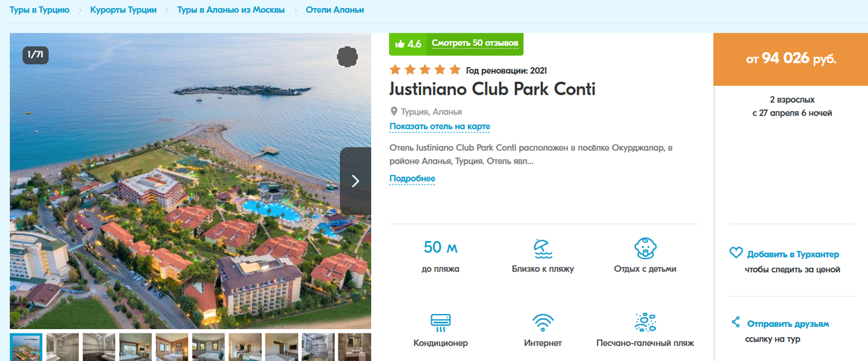Click the 1/71 photo counter

[x=35, y=54]
